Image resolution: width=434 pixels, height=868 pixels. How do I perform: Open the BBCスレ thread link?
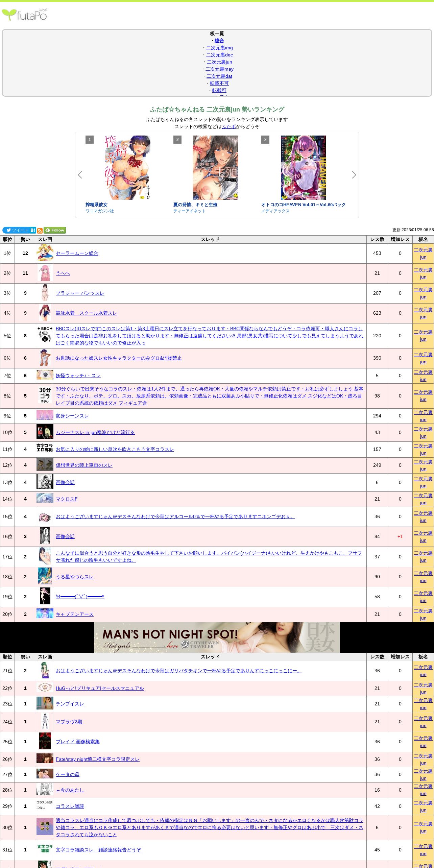210,336
